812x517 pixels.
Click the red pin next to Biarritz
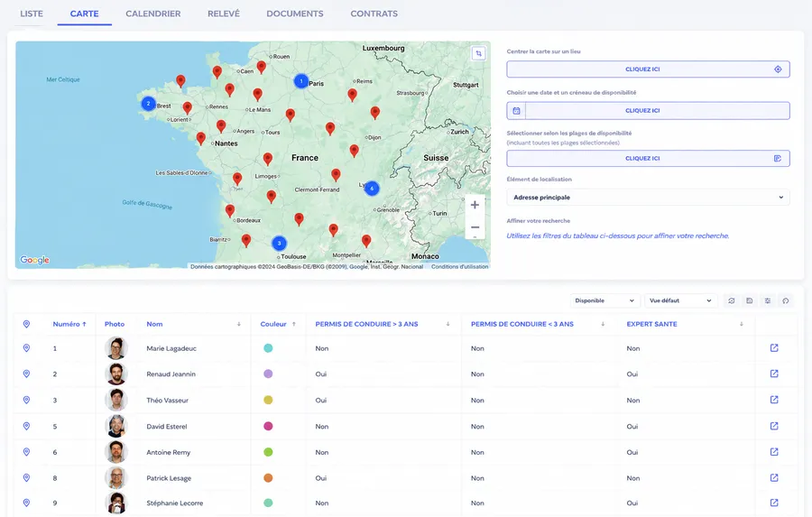(246, 240)
